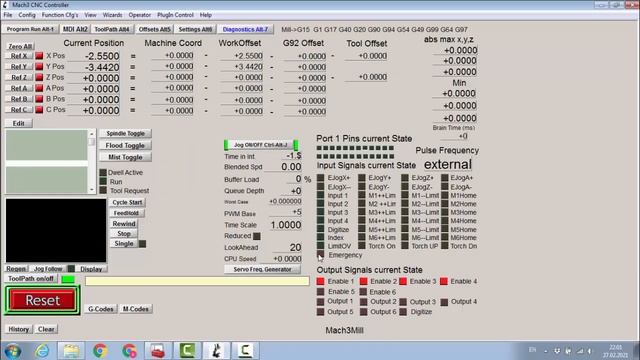The image size is (640, 360).
Task: Click the volume tray icon
Action: 589,351
